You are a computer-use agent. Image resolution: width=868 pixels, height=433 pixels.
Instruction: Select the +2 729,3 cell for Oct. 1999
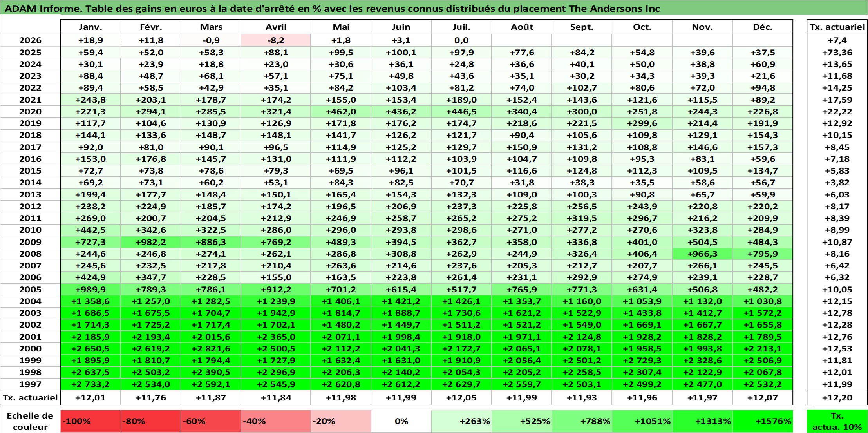tap(642, 361)
